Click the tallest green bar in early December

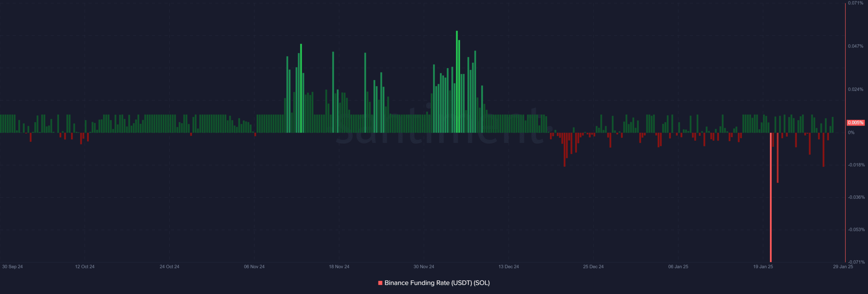pyautogui.click(x=457, y=81)
